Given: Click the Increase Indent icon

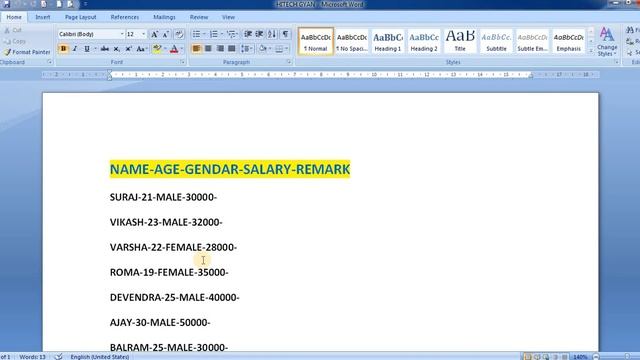Looking at the screenshot, I should [259, 34].
